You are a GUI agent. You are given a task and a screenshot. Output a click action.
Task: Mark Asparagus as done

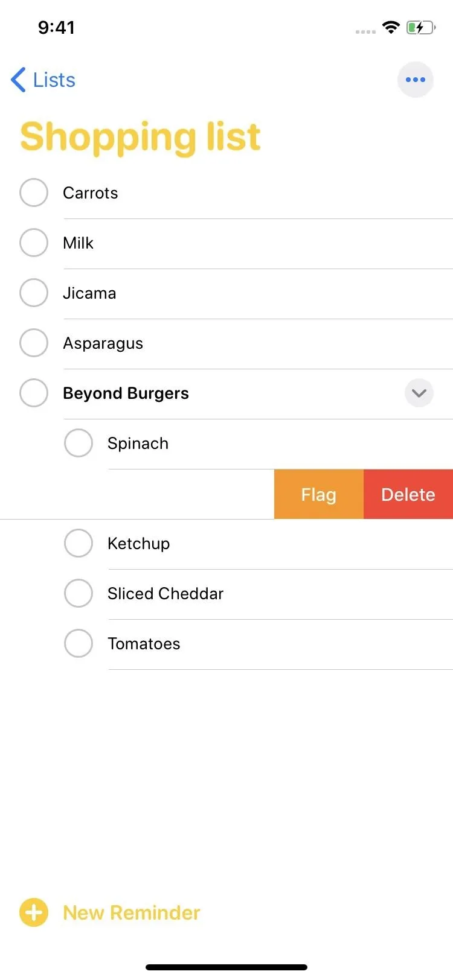pyautogui.click(x=34, y=343)
